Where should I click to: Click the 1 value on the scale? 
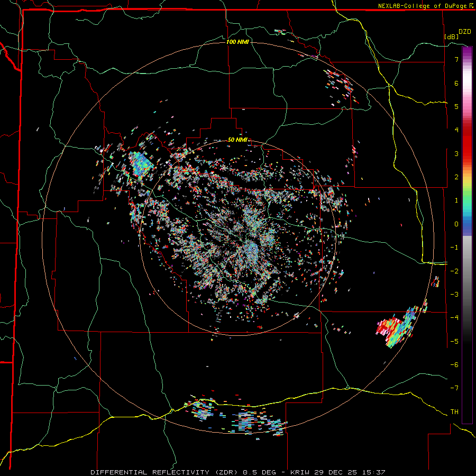456,200
